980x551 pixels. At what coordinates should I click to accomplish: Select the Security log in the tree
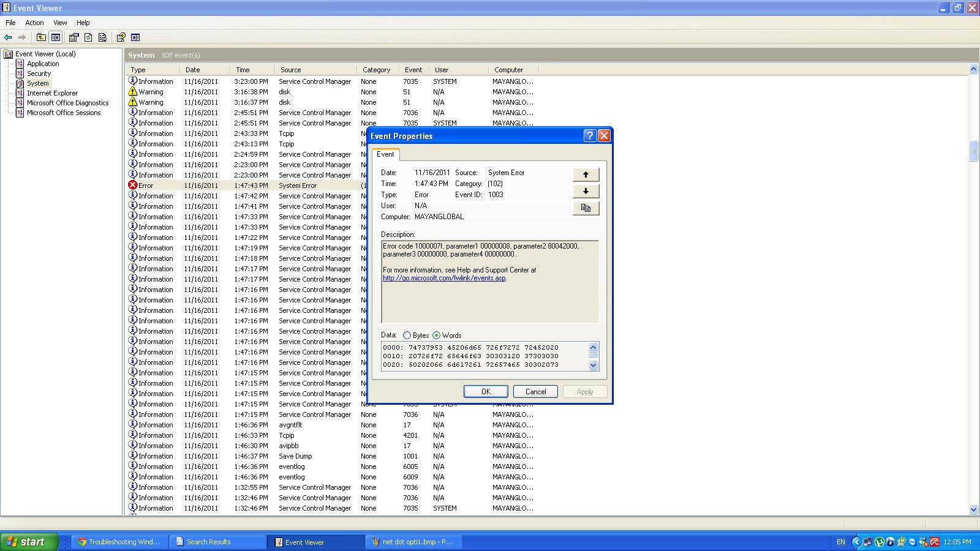[x=39, y=73]
